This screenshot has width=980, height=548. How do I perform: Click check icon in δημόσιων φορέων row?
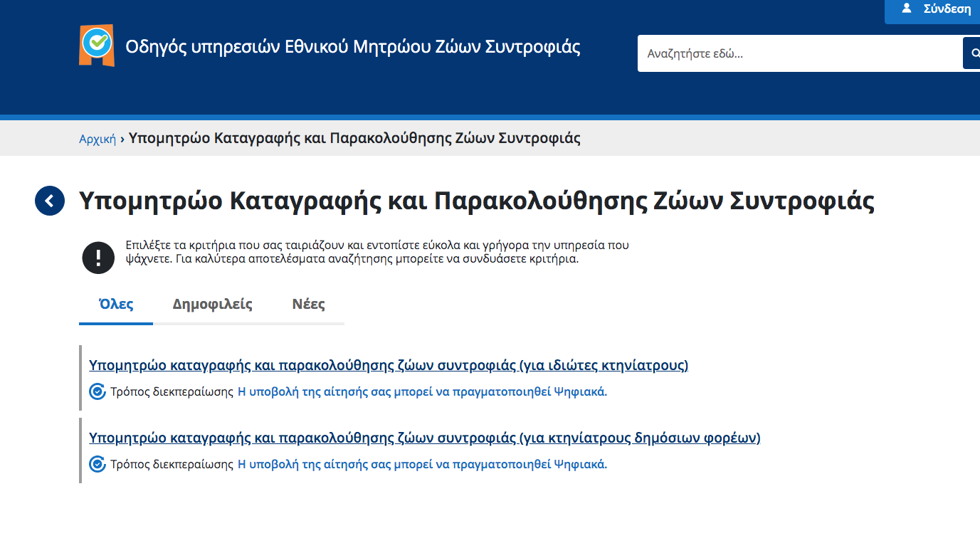click(98, 464)
